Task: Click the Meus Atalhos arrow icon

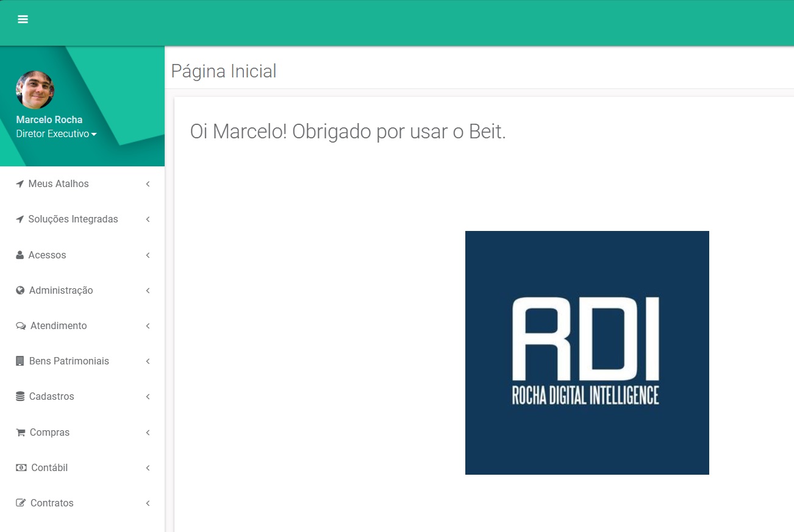Action: (20, 184)
